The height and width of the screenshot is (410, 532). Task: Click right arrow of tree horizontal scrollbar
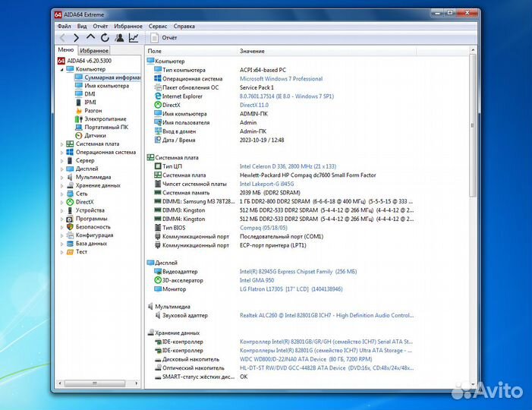click(x=137, y=383)
